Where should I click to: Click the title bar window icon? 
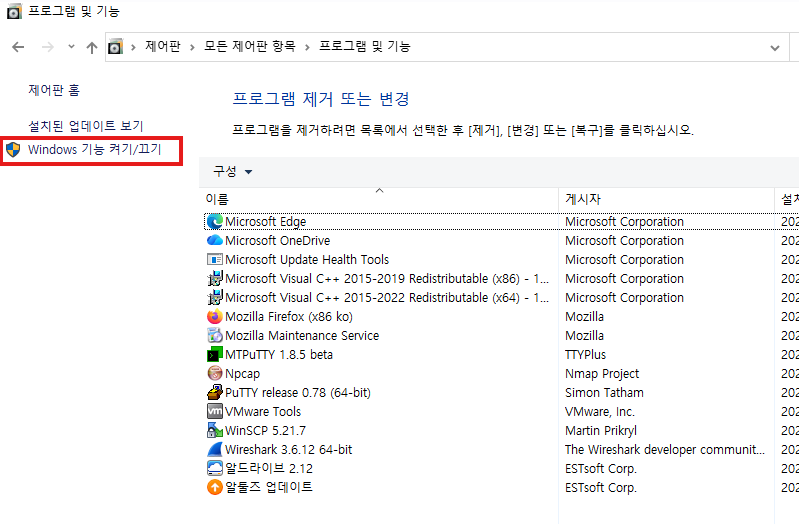pyautogui.click(x=14, y=11)
